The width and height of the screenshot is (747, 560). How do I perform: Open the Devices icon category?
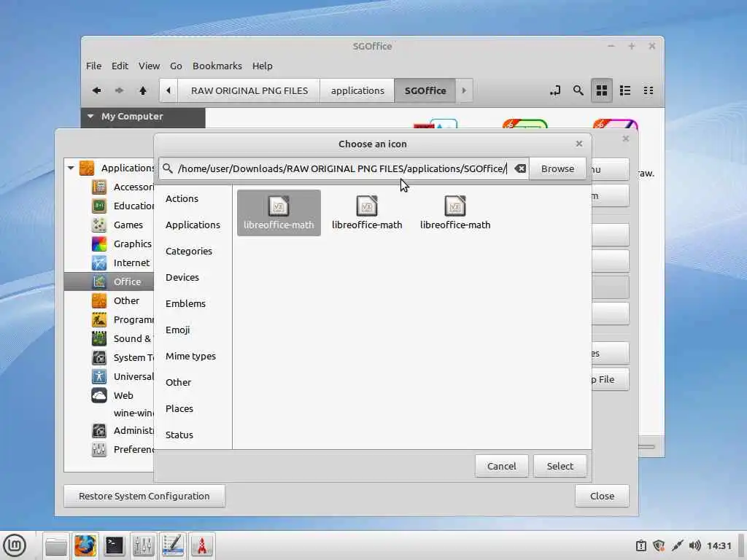182,277
